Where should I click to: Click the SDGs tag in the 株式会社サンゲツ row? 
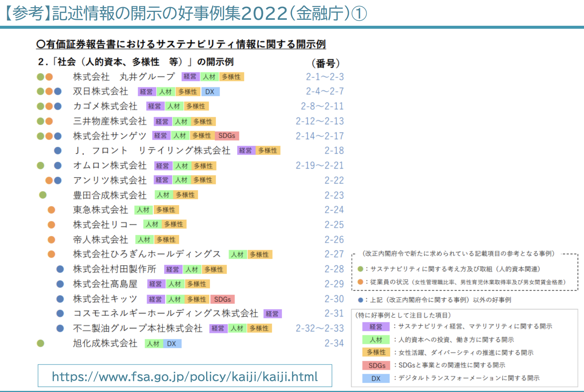point(227,136)
